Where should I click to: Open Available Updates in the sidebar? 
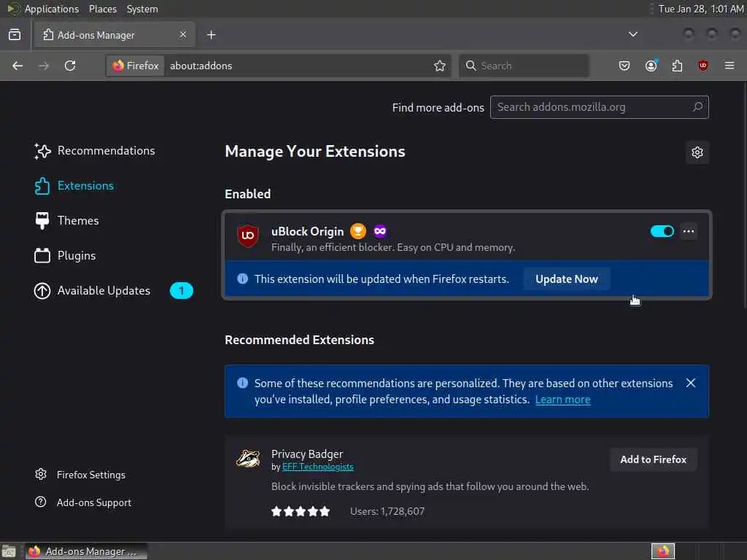92,291
